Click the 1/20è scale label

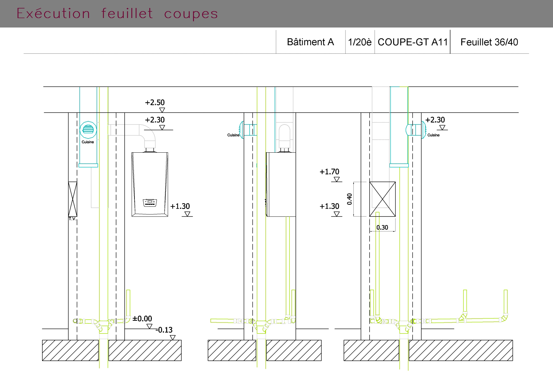click(x=360, y=42)
